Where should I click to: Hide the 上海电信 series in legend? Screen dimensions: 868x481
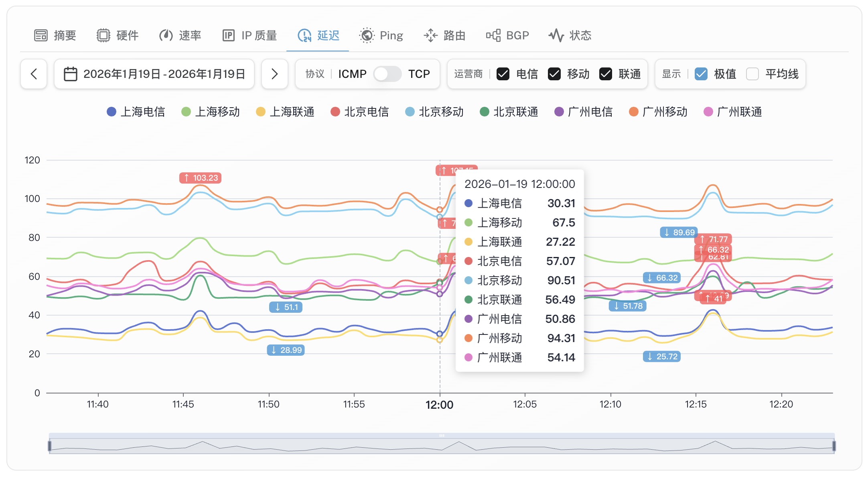click(136, 112)
